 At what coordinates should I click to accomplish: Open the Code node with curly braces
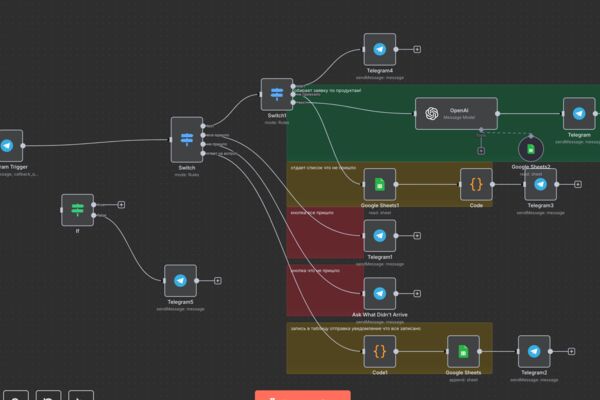[x=476, y=184]
